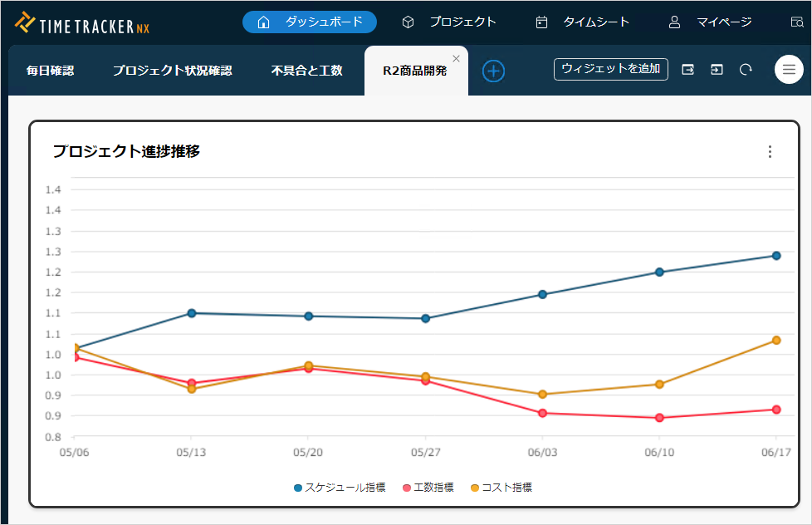Click the ウィジェットを追加 button
812x525 pixels.
point(611,70)
